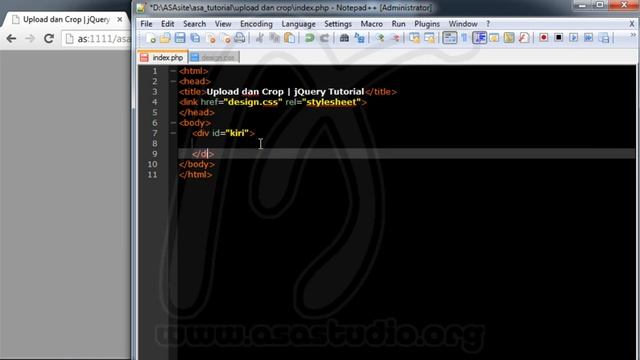Click the "design.css" href value
The width and height of the screenshot is (640, 360).
click(x=253, y=102)
